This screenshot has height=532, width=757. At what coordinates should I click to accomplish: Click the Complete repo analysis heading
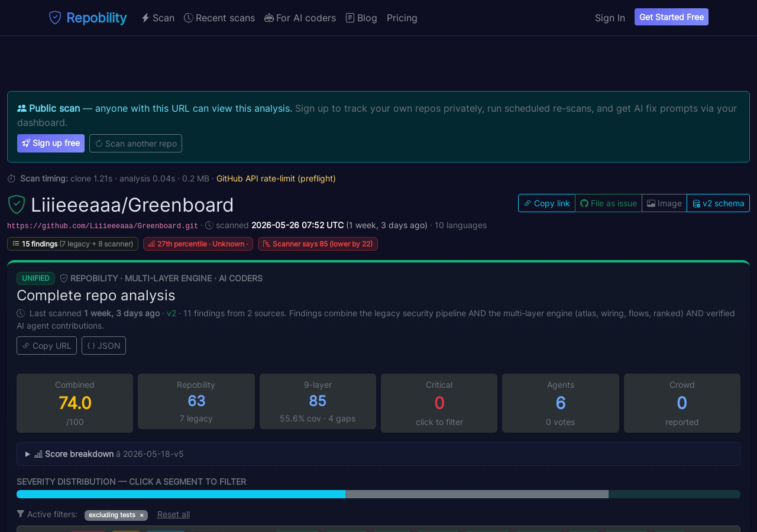[x=96, y=295]
